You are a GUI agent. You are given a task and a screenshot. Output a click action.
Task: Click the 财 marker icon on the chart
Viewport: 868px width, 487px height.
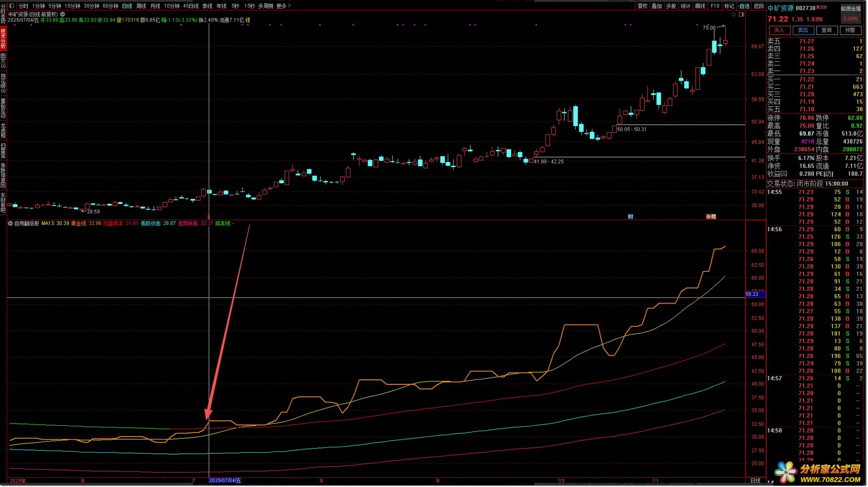point(631,216)
